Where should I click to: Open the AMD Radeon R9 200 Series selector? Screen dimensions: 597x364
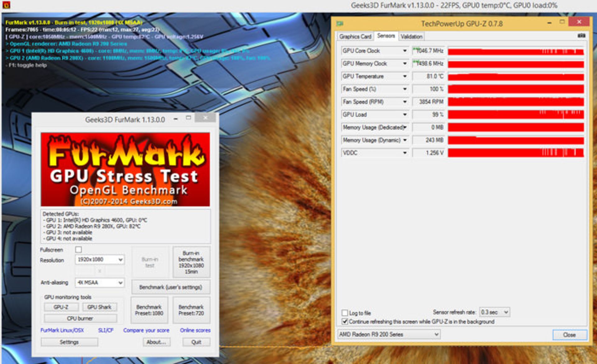[x=388, y=334]
